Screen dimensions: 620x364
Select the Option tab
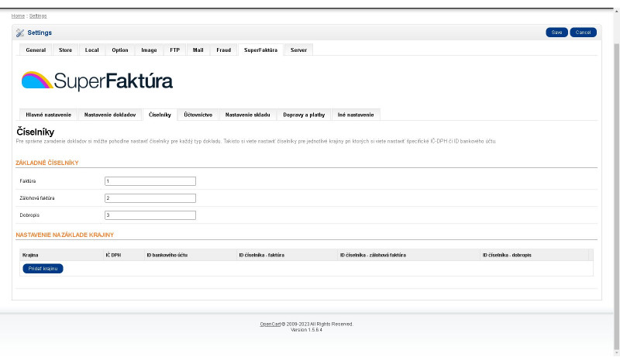tap(120, 50)
